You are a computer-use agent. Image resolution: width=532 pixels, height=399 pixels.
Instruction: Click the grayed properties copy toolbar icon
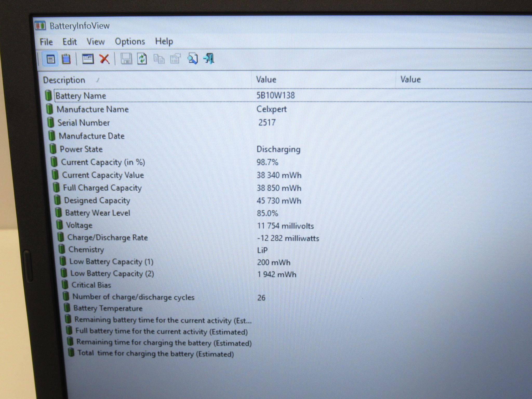[x=175, y=59]
